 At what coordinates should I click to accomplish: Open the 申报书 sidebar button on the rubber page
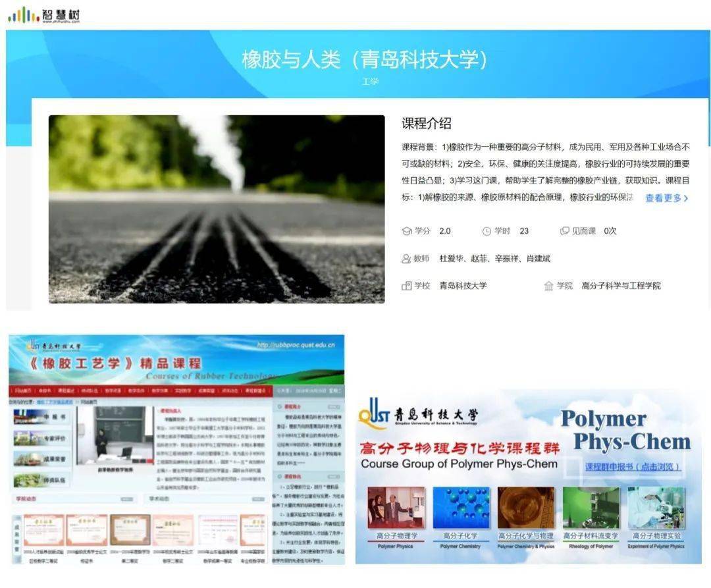click(41, 417)
